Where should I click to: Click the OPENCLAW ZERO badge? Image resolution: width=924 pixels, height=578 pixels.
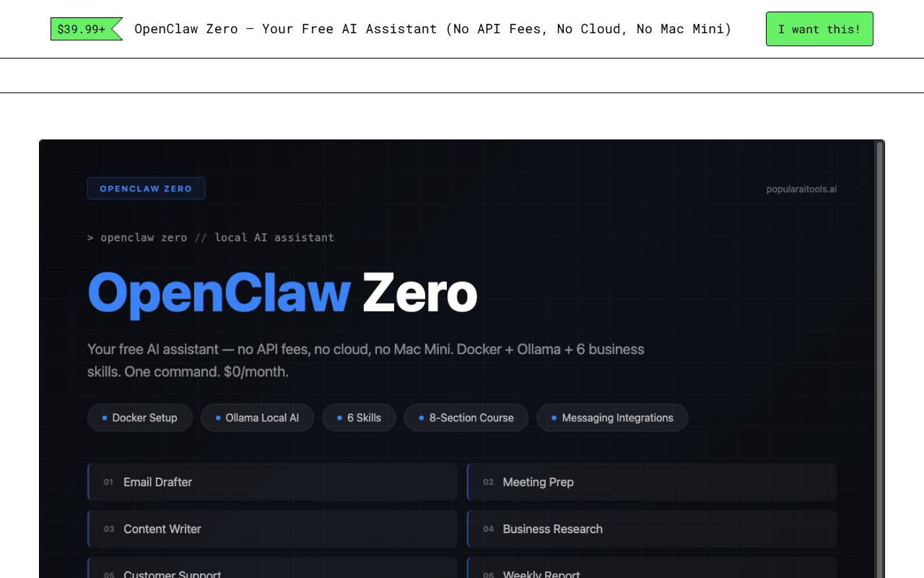point(146,188)
